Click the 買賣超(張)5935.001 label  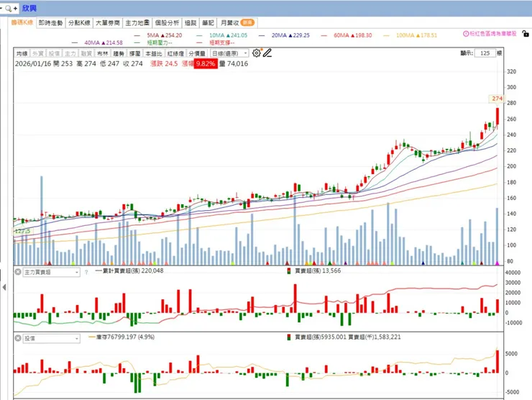[x=321, y=337]
